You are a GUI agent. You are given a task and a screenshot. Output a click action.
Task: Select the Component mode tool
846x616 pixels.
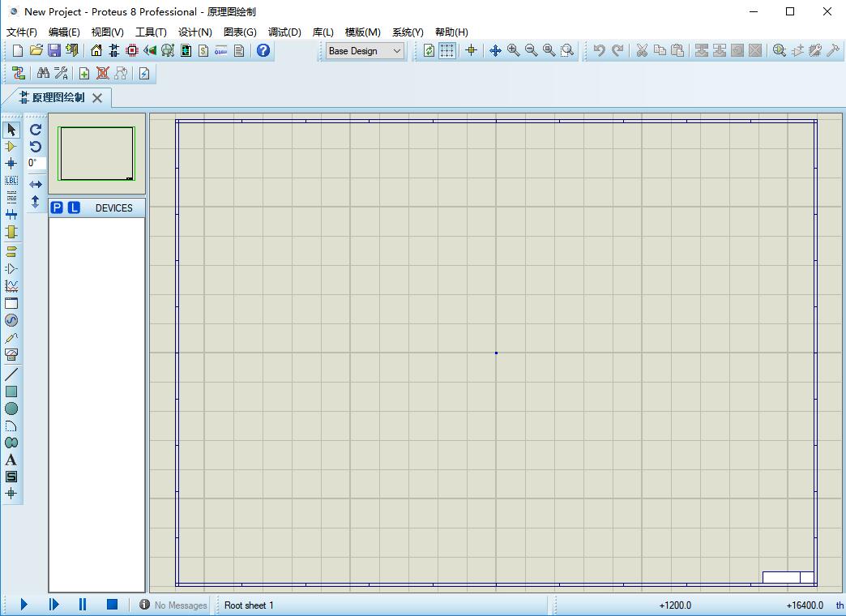(x=11, y=147)
